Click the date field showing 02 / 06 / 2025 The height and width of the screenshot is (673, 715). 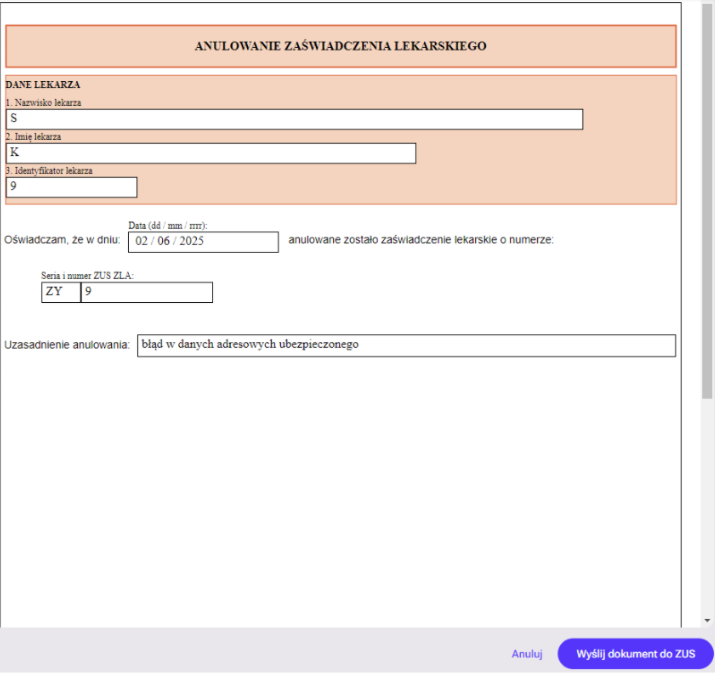pyautogui.click(x=203, y=242)
